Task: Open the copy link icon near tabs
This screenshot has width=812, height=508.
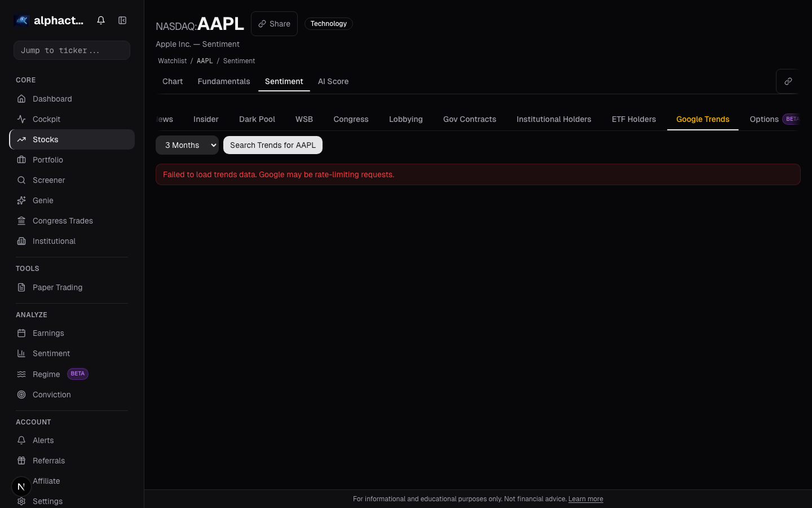Action: [788, 81]
